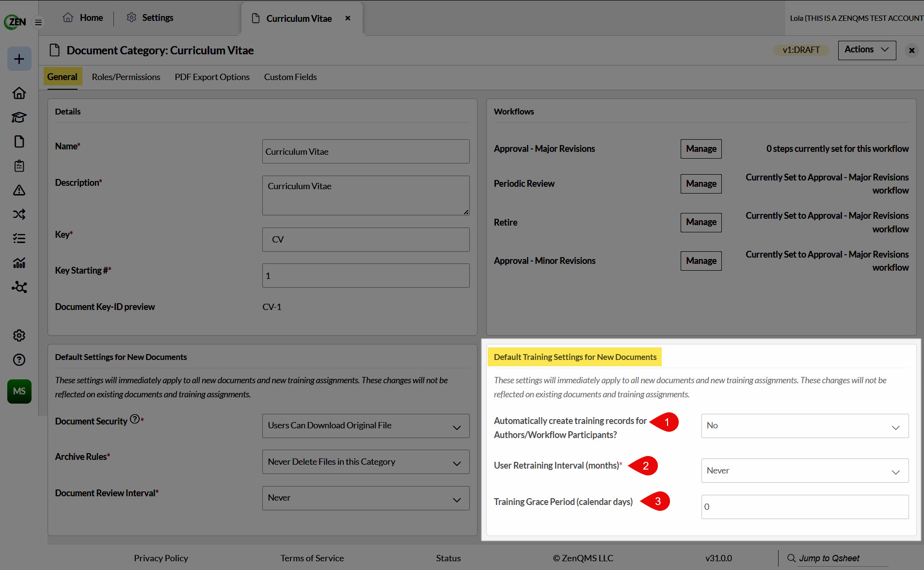Open the PDF Export Options tab
Screen dimensions: 924x570
[x=212, y=77]
